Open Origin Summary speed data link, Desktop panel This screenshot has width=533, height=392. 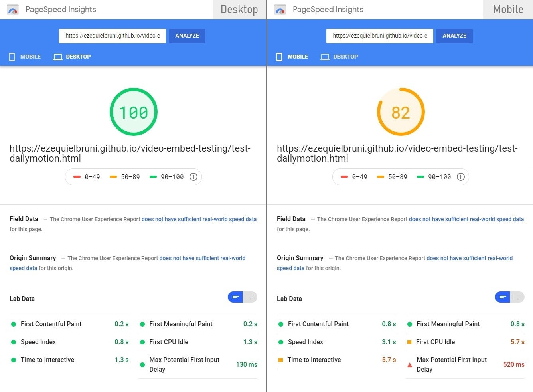click(202, 258)
